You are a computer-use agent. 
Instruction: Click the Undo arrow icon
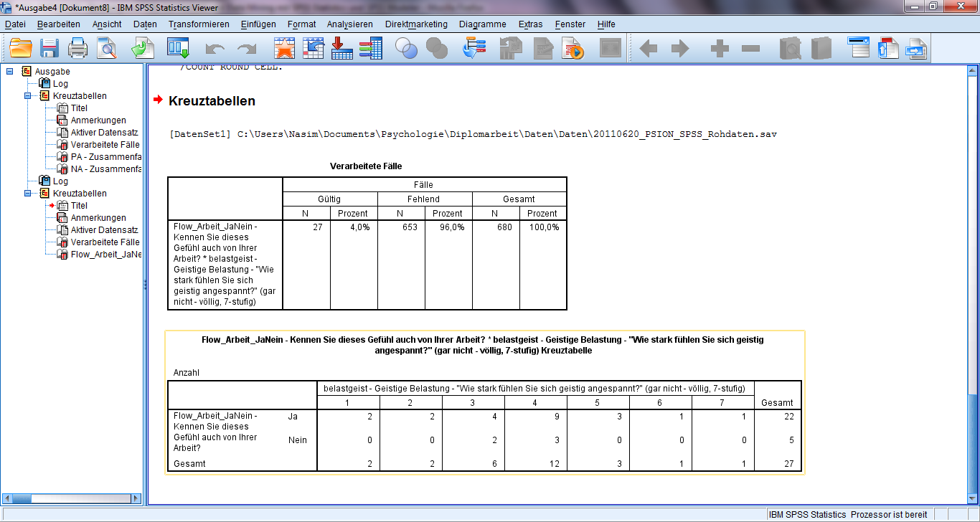[x=215, y=49]
